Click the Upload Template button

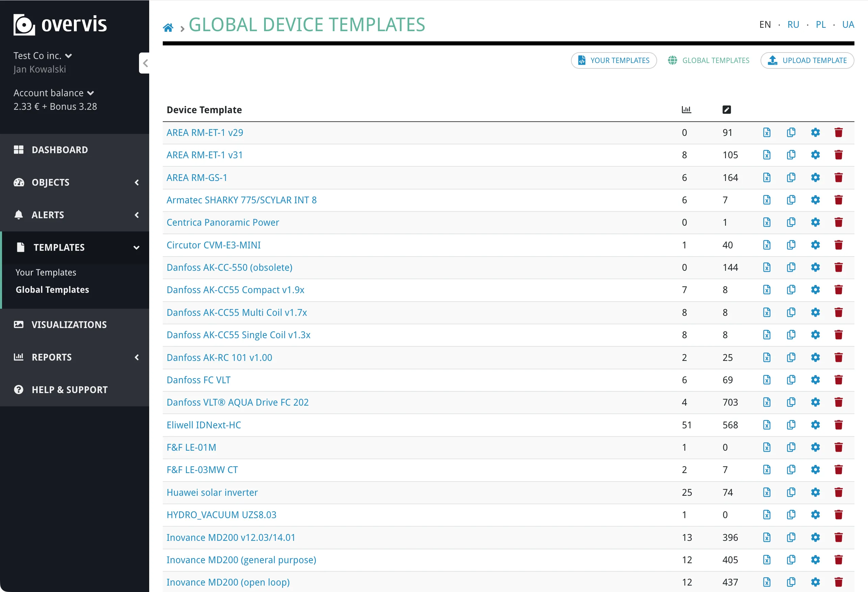(807, 60)
